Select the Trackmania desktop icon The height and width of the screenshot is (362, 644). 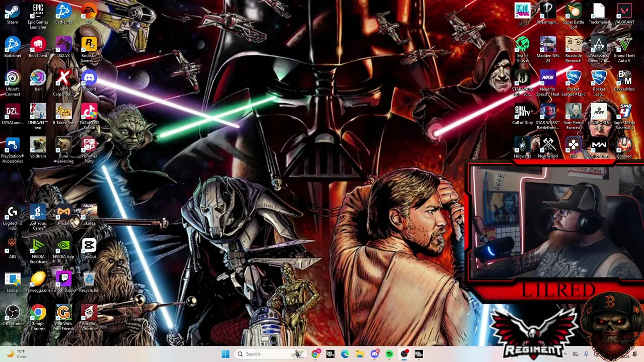point(599,14)
